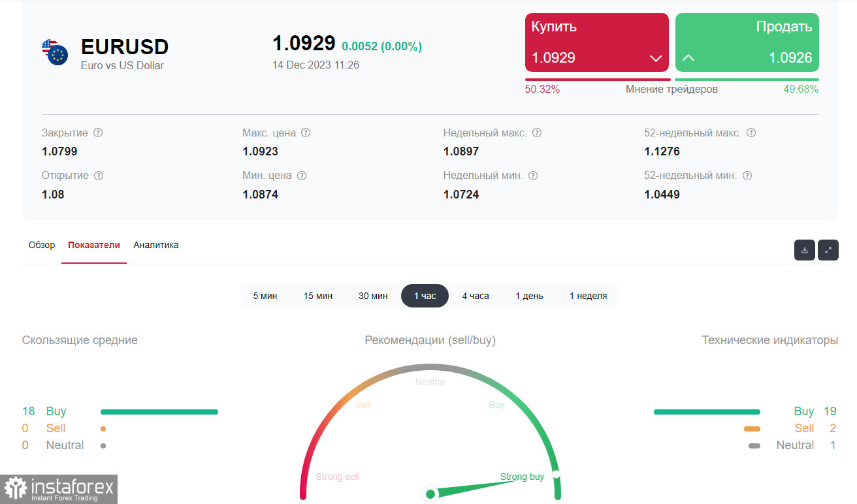Click the instaforex logo

point(59,489)
